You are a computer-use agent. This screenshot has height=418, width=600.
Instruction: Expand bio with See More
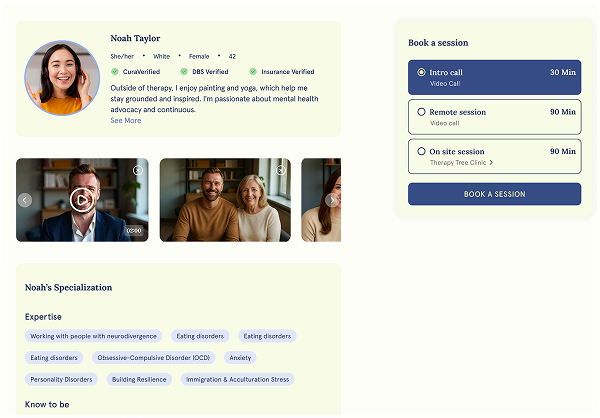126,121
